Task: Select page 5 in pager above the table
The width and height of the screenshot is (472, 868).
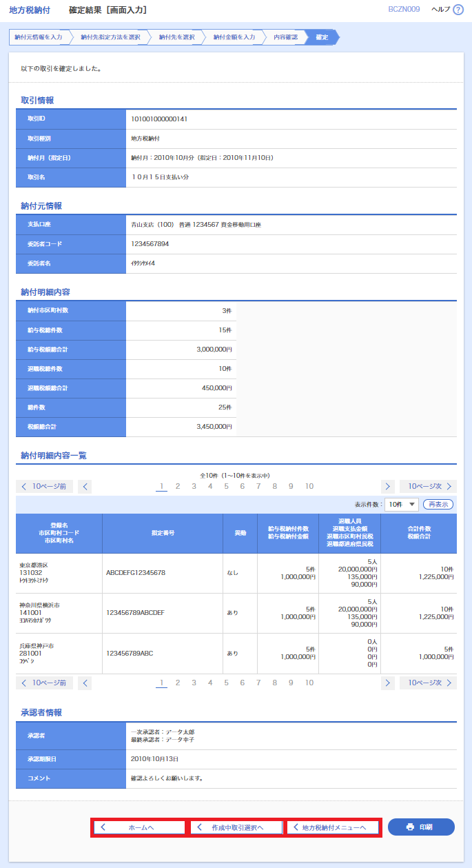Action: coord(226,487)
